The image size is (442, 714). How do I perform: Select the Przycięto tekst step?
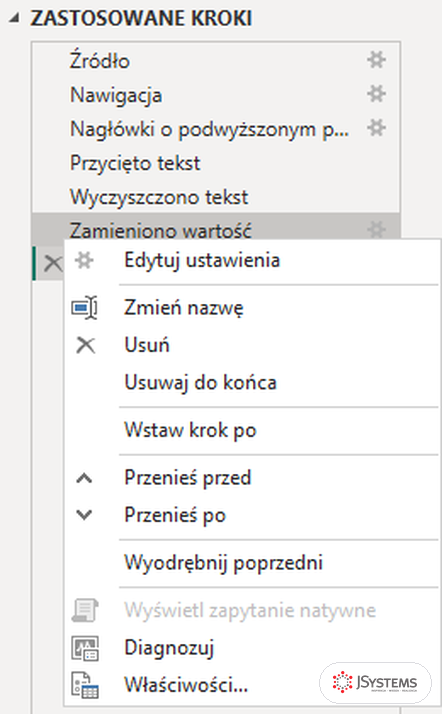click(216, 163)
